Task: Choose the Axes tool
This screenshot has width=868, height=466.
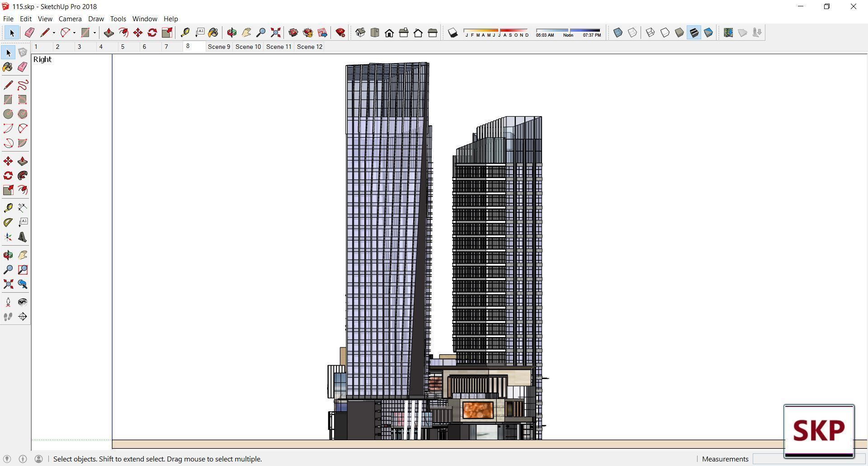Action: pos(8,237)
